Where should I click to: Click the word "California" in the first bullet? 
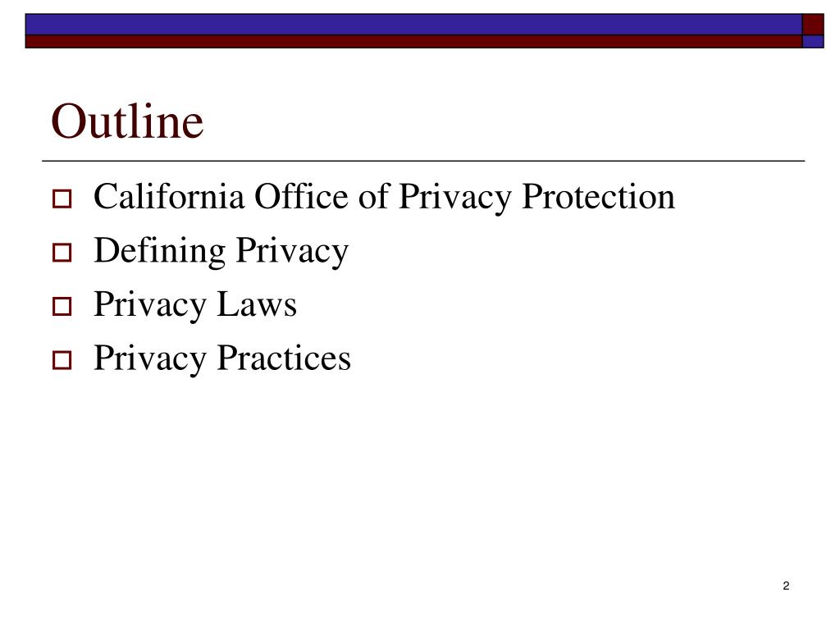pyautogui.click(x=169, y=196)
